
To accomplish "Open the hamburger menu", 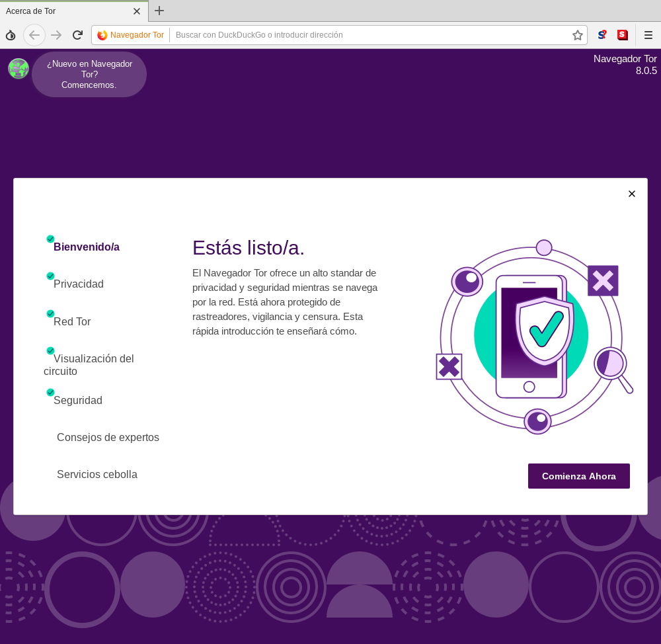I will (x=648, y=34).
